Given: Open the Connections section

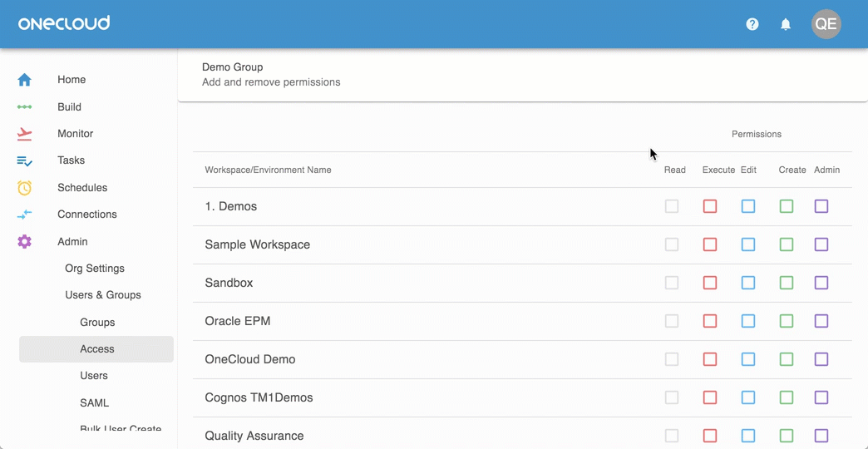Looking at the screenshot, I should coord(87,215).
